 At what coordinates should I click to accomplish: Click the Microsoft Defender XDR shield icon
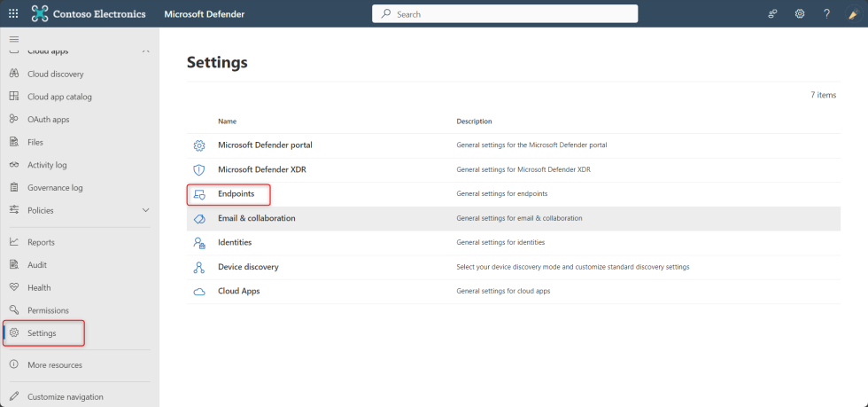click(x=199, y=170)
